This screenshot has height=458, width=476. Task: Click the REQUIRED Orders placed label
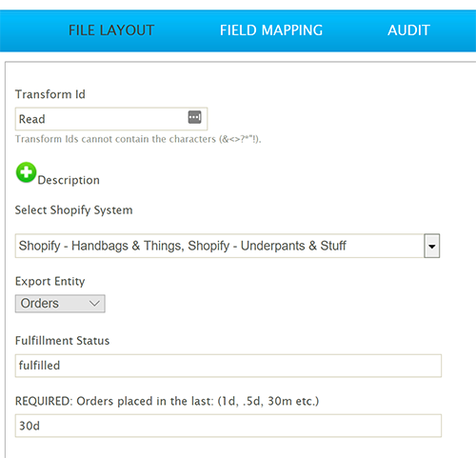point(167,401)
